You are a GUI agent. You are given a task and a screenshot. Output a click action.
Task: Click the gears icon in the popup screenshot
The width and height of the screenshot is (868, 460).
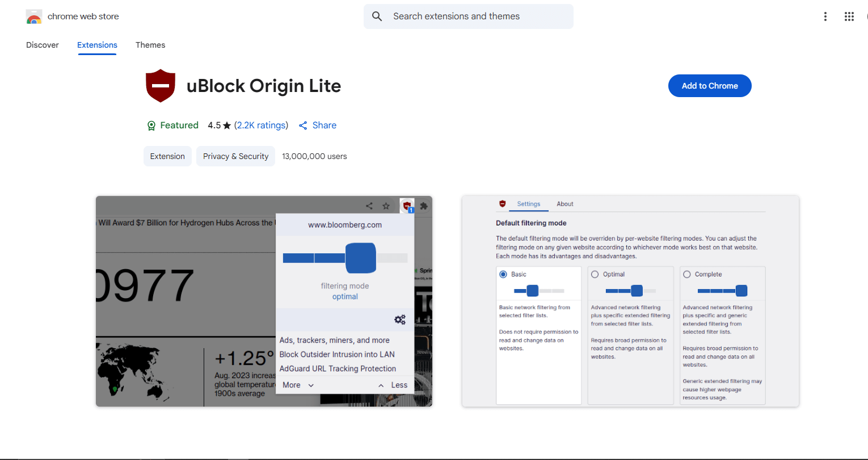click(x=400, y=319)
